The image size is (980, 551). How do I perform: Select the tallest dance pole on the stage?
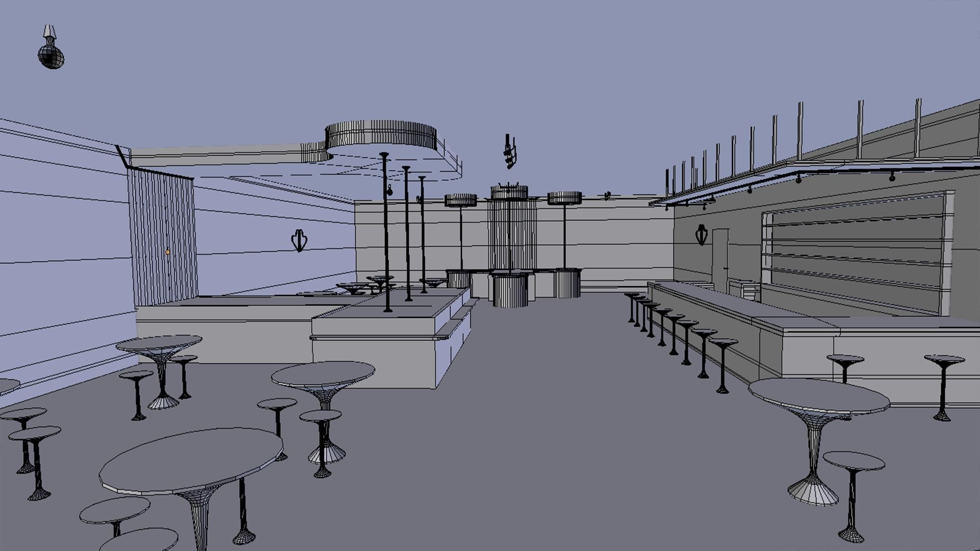pyautogui.click(x=386, y=232)
